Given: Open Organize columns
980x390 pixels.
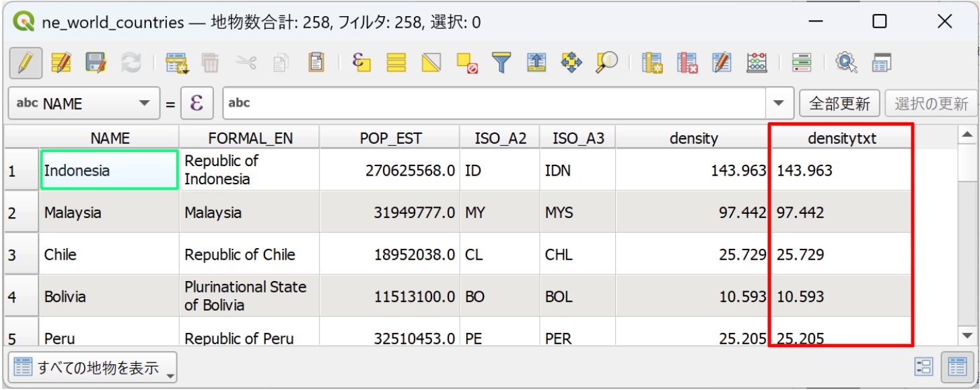Looking at the screenshot, I should [722, 63].
